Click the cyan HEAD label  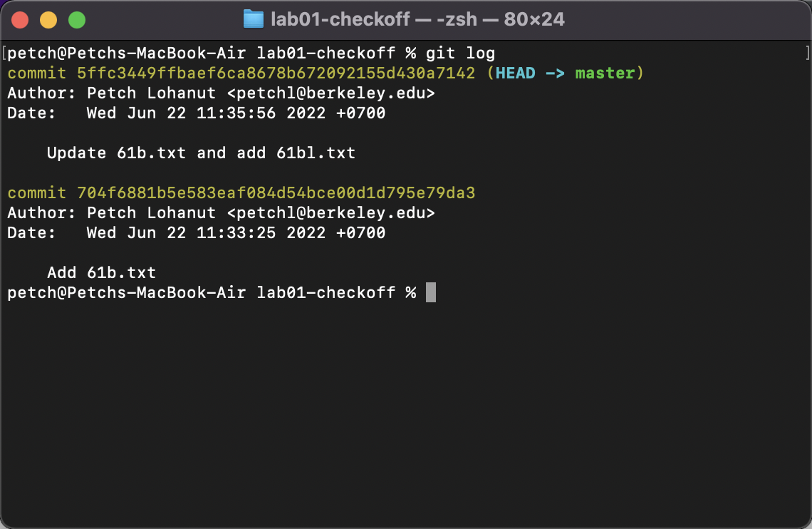pyautogui.click(x=515, y=73)
